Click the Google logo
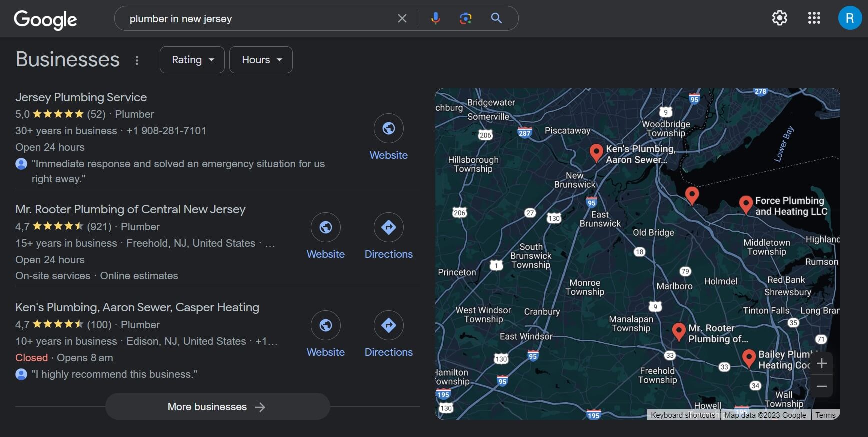Screen dimensions: 868x437 tap(45, 19)
